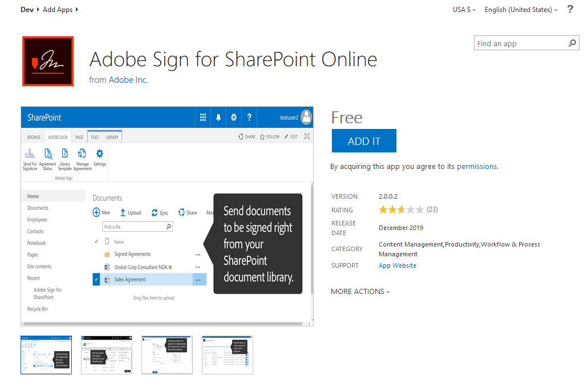The image size is (588, 387).
Task: Click the New document plus icon
Action: [x=96, y=211]
